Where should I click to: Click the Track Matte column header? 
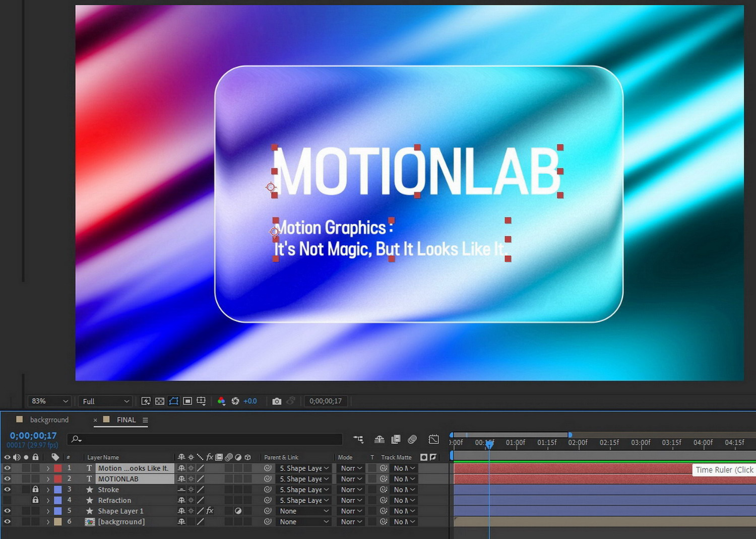point(396,457)
